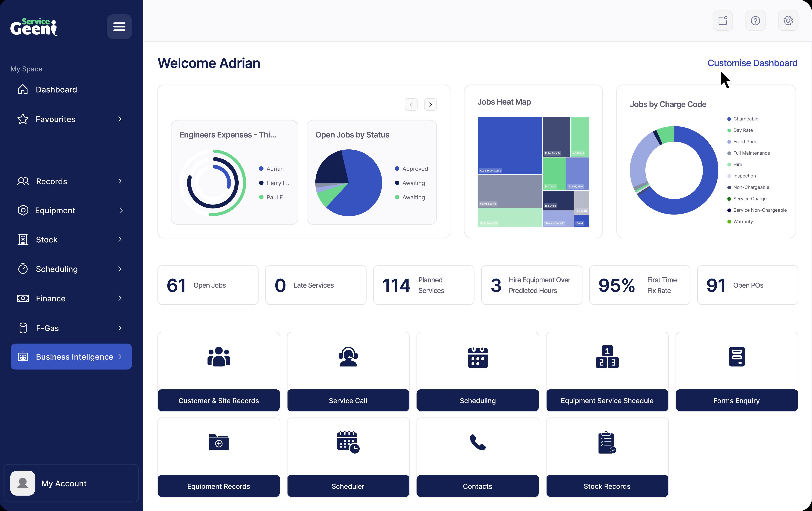The width and height of the screenshot is (812, 511).
Task: Open the 95% First Time Fix Rate card
Action: [639, 285]
